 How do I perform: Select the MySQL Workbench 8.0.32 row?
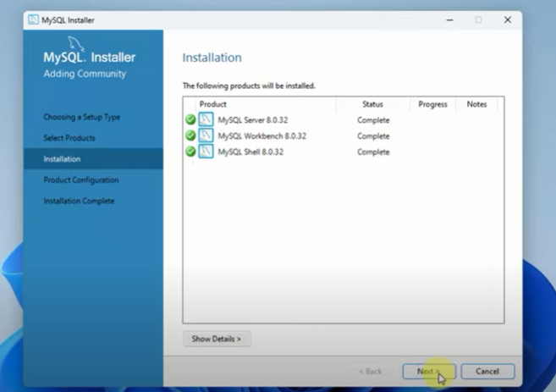344,135
